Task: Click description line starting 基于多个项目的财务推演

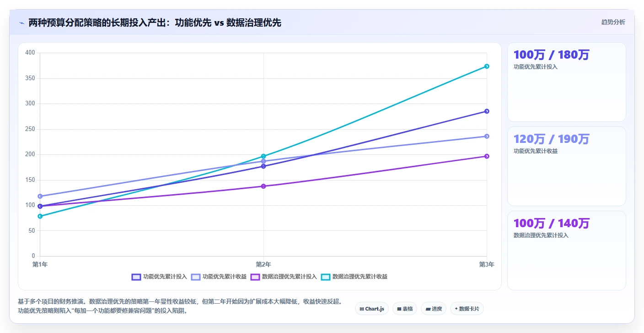Action: point(180,301)
